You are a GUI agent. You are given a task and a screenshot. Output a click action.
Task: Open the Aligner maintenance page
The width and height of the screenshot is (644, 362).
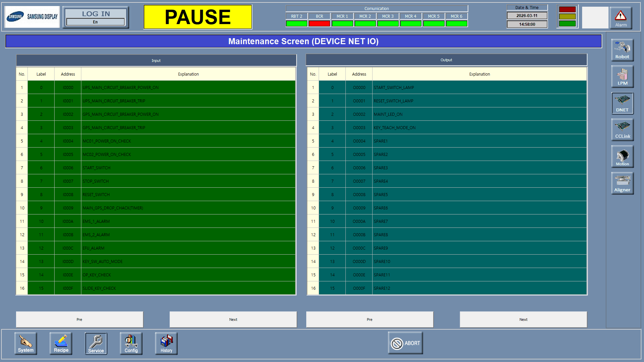(622, 183)
